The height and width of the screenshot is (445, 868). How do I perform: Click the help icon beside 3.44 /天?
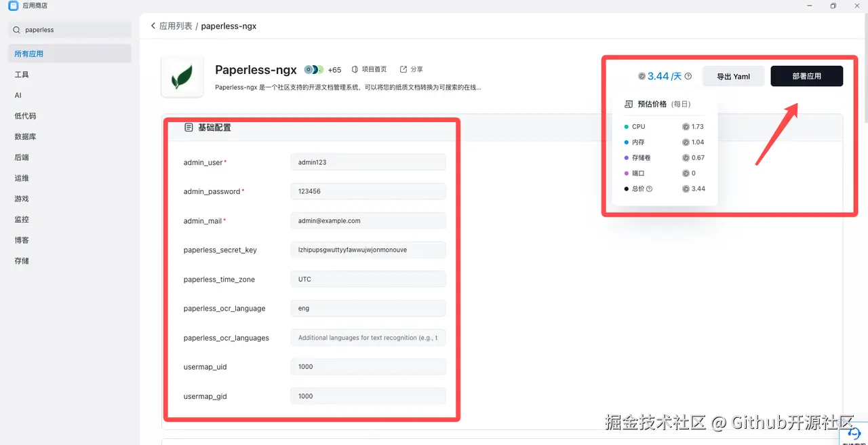[688, 76]
